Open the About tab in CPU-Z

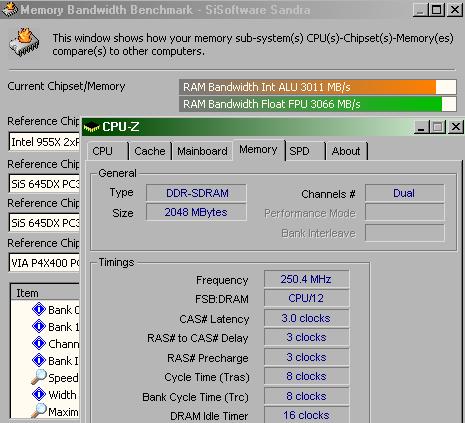[x=346, y=151]
